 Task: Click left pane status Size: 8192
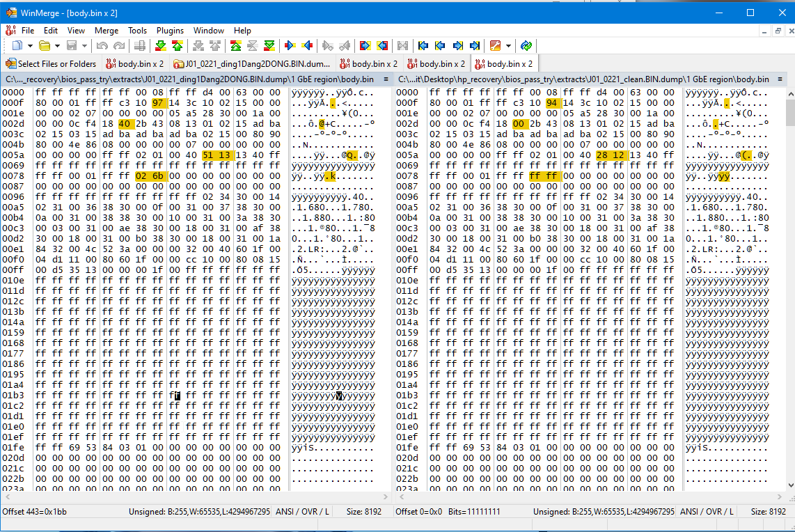(x=363, y=512)
